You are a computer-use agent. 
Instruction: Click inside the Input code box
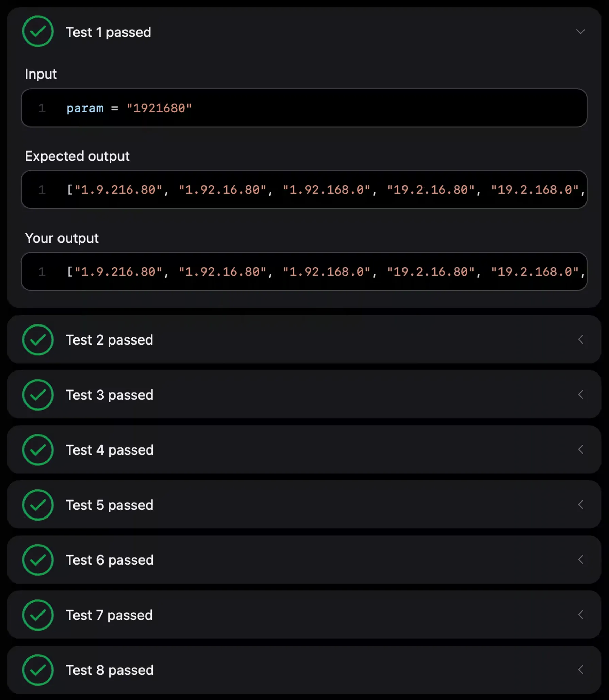click(304, 108)
